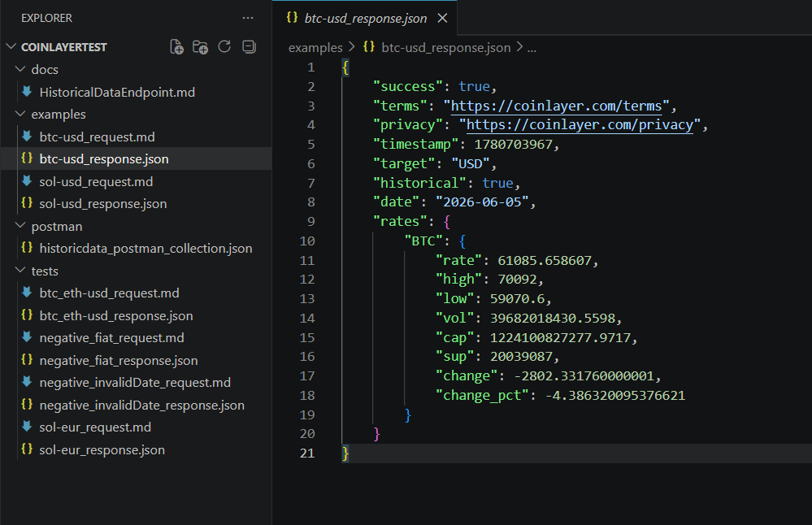Click the "BTC" key on line 10
Screen dimensions: 812x525
[423, 241]
